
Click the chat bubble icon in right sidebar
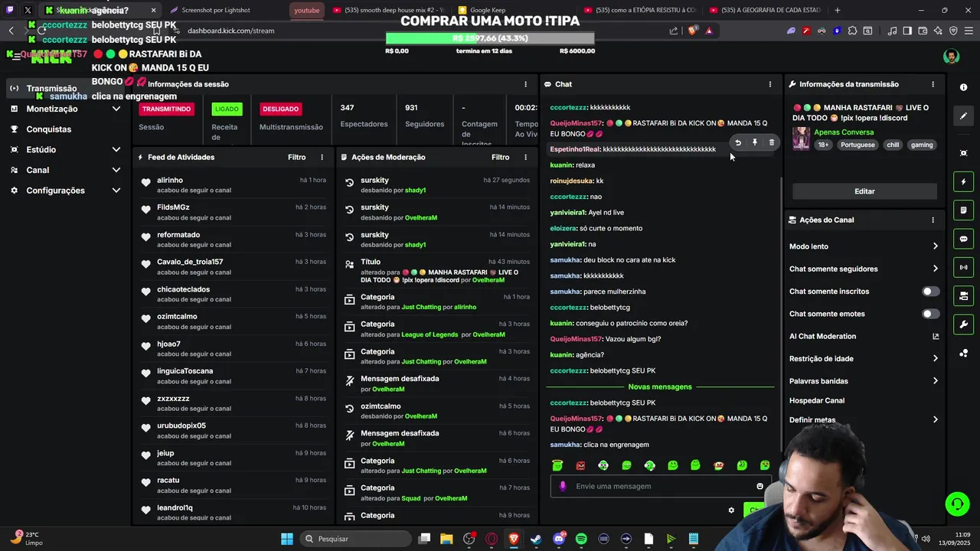pyautogui.click(x=963, y=239)
